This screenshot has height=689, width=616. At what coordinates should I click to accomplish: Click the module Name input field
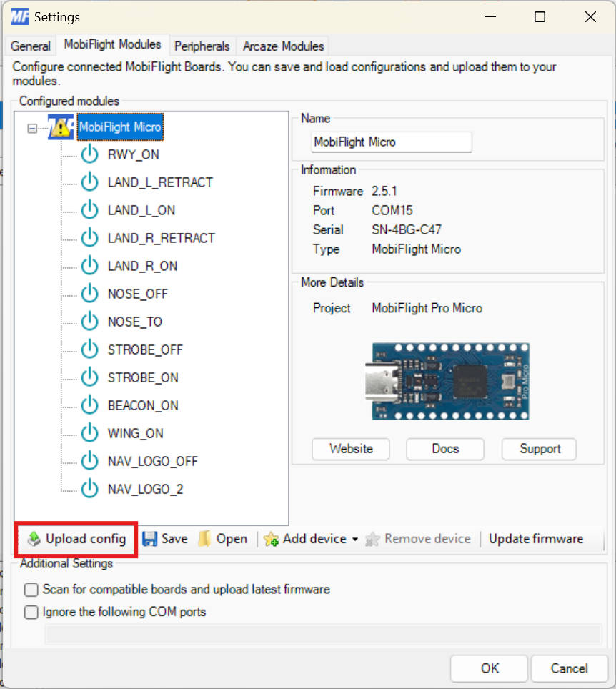click(x=392, y=142)
